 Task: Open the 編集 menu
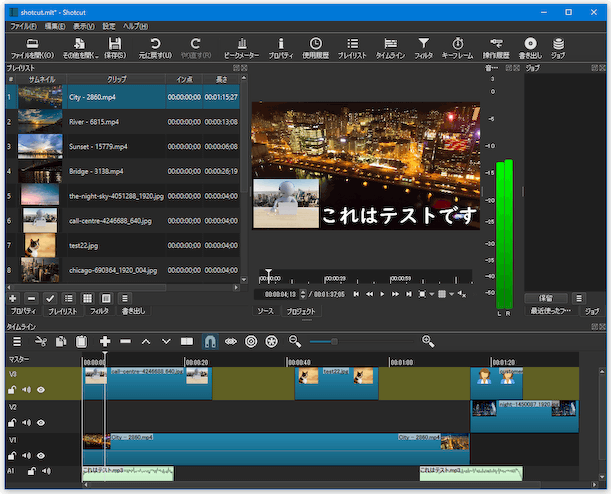pyautogui.click(x=55, y=26)
